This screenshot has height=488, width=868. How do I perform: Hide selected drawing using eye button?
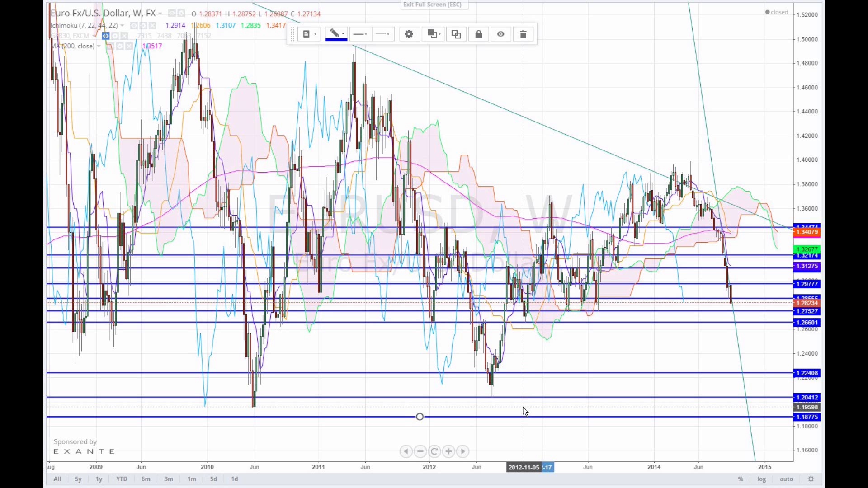click(500, 34)
